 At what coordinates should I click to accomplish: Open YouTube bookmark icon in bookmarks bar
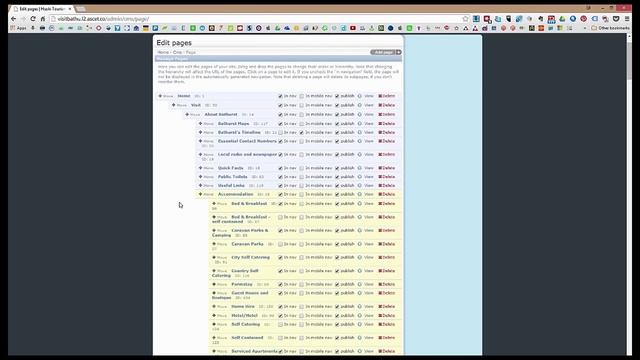pos(353,28)
